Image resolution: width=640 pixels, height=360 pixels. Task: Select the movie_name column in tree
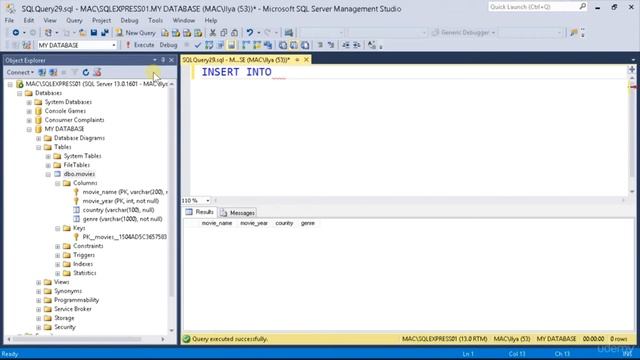tap(124, 192)
